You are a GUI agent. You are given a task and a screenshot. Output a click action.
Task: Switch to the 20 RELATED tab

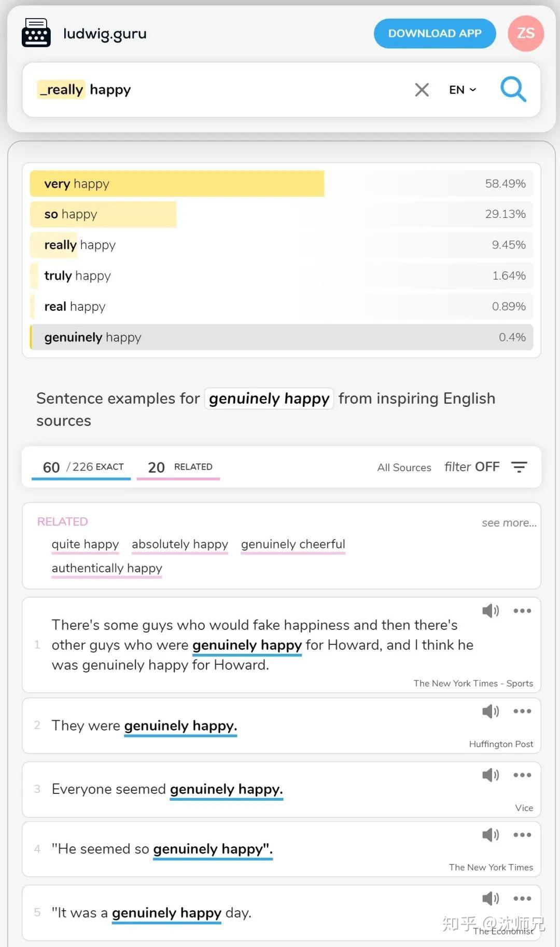(x=179, y=467)
